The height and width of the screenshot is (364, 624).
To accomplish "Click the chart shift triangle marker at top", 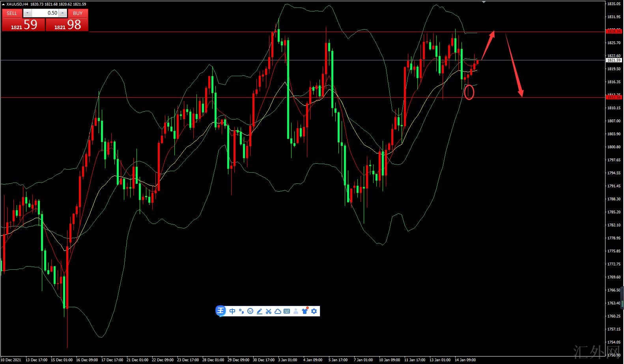I will click(484, 2).
